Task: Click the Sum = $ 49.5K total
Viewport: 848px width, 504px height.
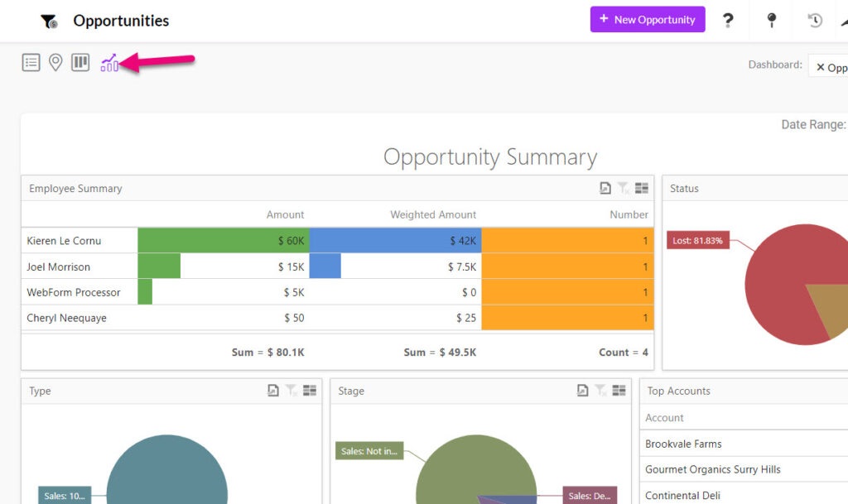Action: coord(440,353)
